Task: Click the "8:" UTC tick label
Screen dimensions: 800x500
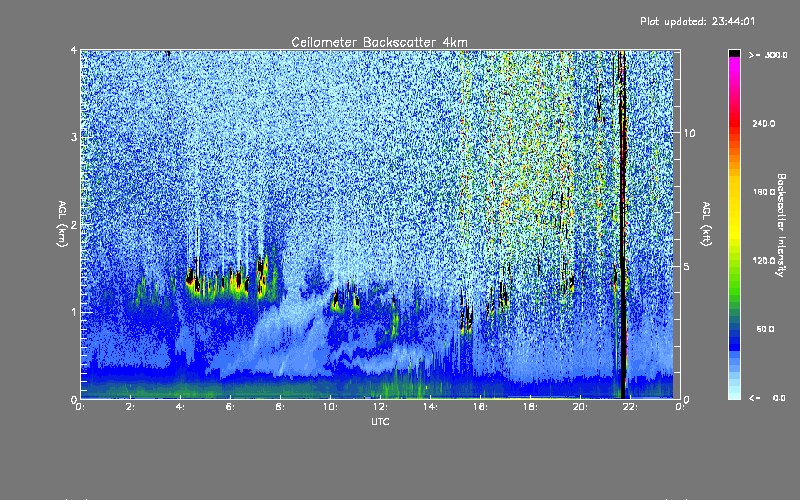Action: coord(280,407)
